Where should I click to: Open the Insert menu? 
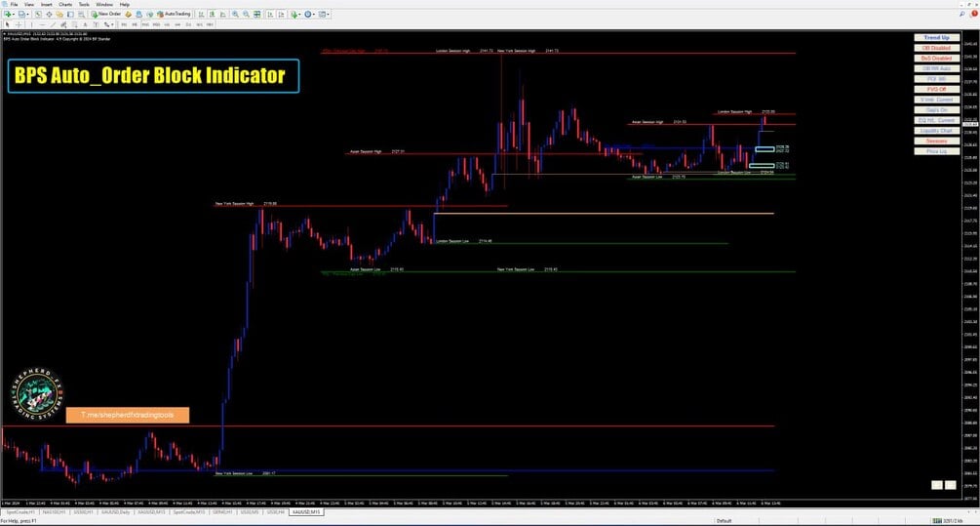pos(46,4)
